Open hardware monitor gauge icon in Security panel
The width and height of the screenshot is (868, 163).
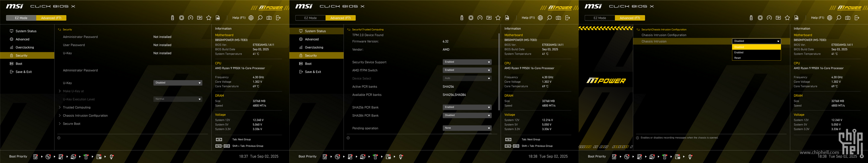(x=191, y=18)
